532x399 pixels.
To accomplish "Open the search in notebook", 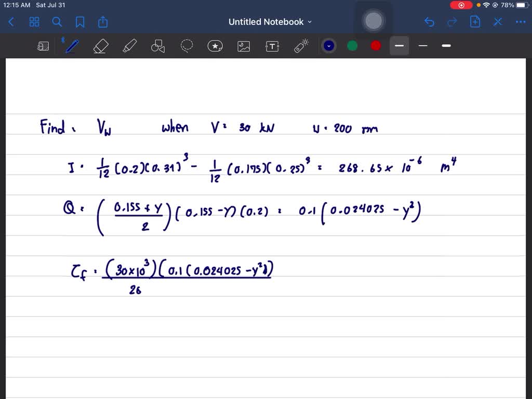I will coord(57,22).
